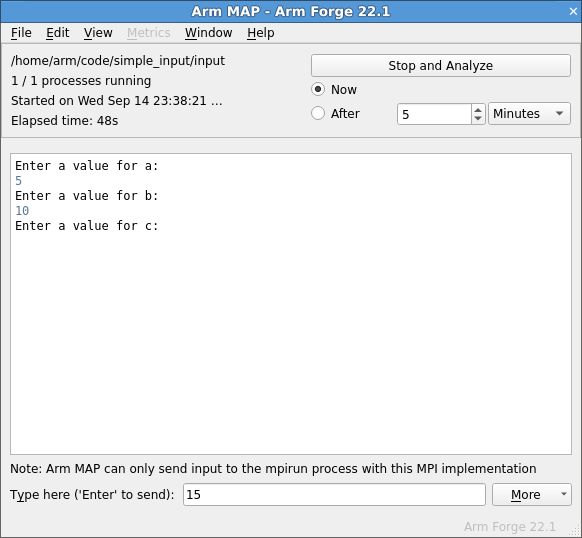Click the time value field showing 5
The image size is (582, 538).
coord(434,114)
